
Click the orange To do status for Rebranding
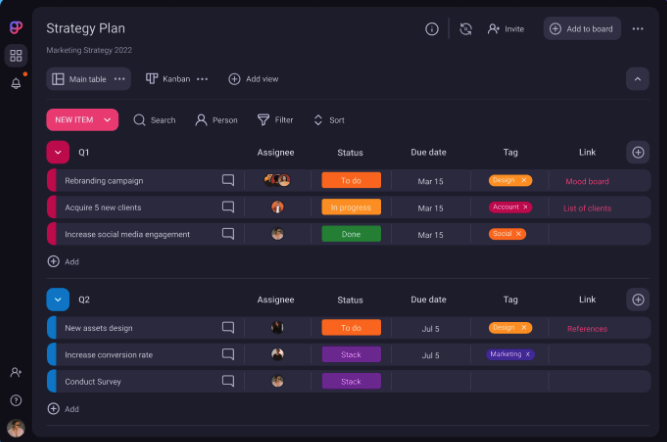click(x=351, y=181)
